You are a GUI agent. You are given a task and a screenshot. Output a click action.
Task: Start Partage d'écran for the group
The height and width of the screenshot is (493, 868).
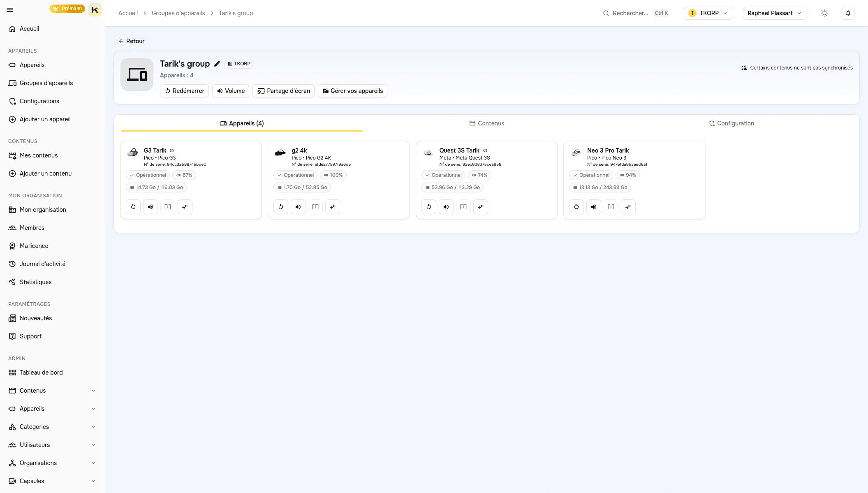pos(284,91)
